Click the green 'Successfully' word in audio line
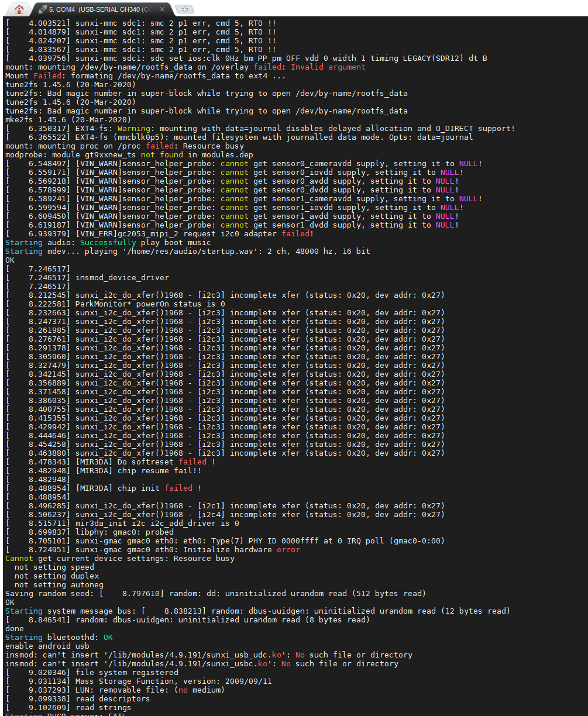588x716 pixels. click(x=108, y=243)
